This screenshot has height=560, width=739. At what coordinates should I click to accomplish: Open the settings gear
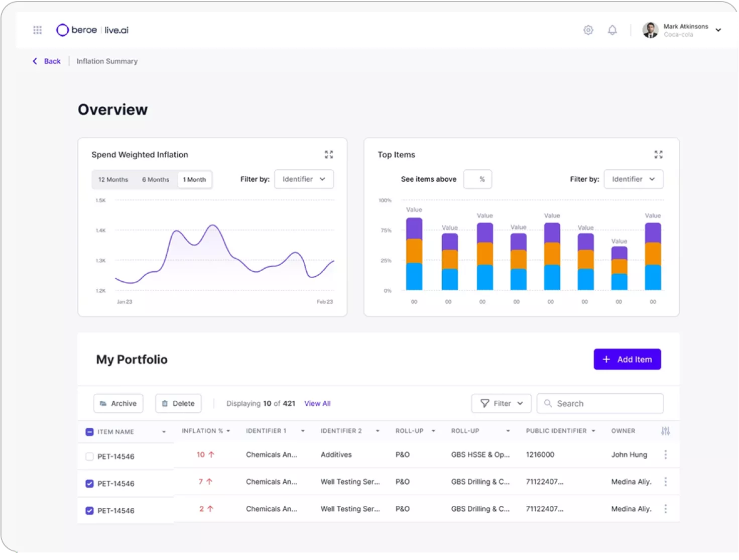tap(588, 30)
